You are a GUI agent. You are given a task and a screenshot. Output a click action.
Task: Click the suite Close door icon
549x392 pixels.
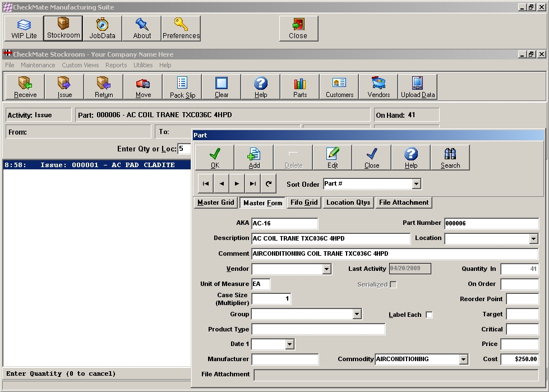tap(299, 29)
